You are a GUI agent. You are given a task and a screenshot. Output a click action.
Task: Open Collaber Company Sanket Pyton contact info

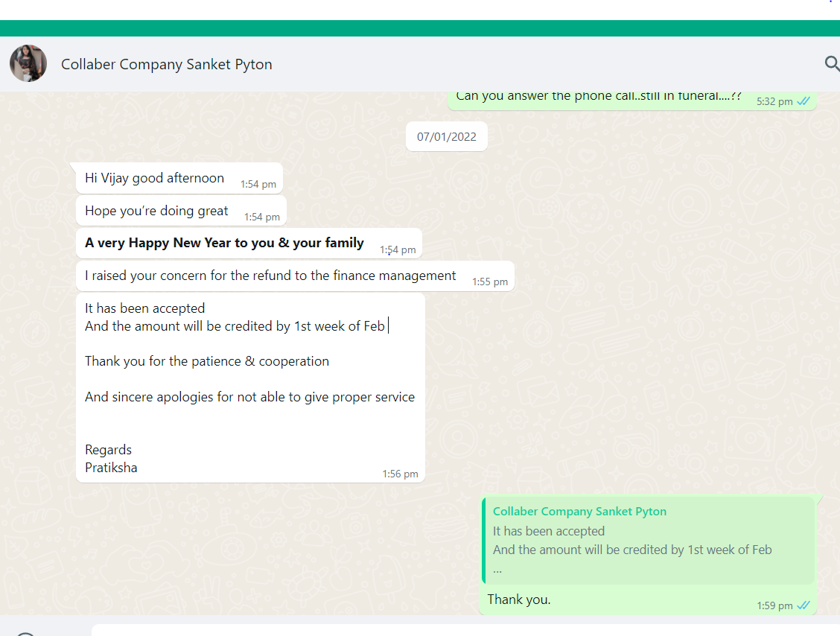(x=166, y=65)
